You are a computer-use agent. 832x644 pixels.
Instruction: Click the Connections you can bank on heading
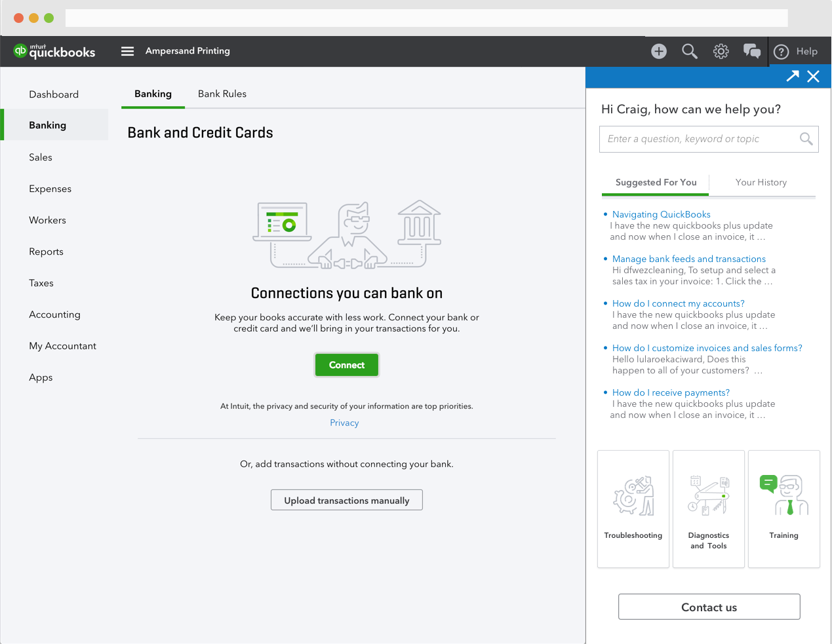(x=347, y=293)
